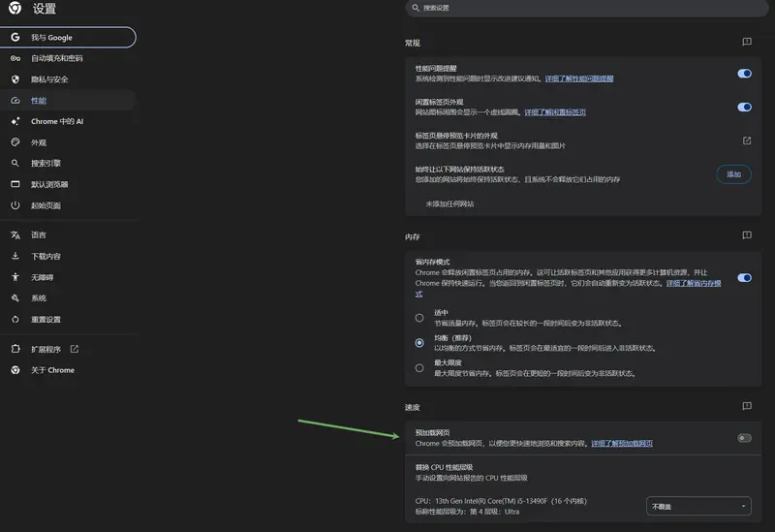The width and height of the screenshot is (775, 532).
Task: Enable the 预加载网页 toggle
Action: pyautogui.click(x=744, y=438)
